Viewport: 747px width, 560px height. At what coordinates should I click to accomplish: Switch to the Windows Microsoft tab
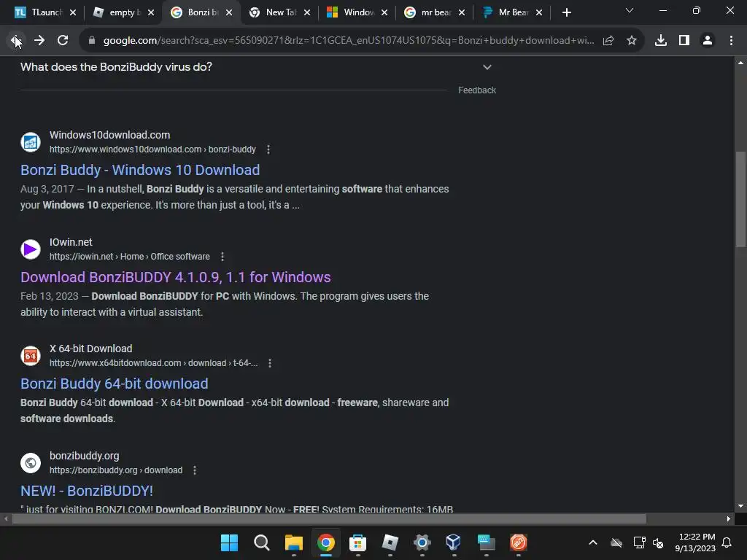(x=352, y=12)
